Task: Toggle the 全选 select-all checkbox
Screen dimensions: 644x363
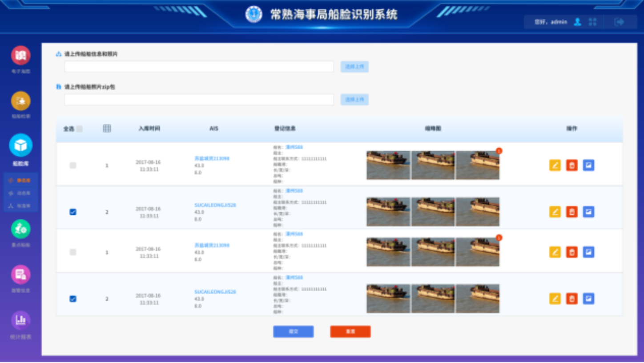Action: (x=79, y=129)
